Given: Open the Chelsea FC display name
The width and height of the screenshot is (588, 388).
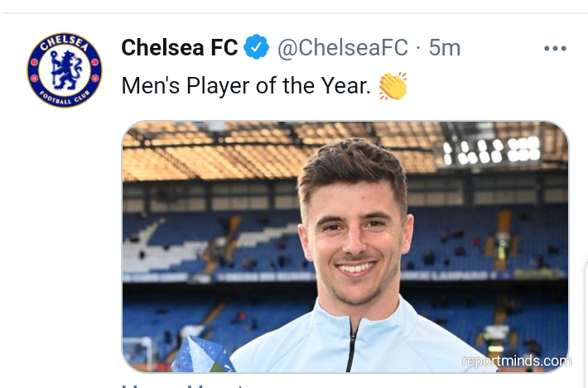Looking at the screenshot, I should (x=180, y=48).
